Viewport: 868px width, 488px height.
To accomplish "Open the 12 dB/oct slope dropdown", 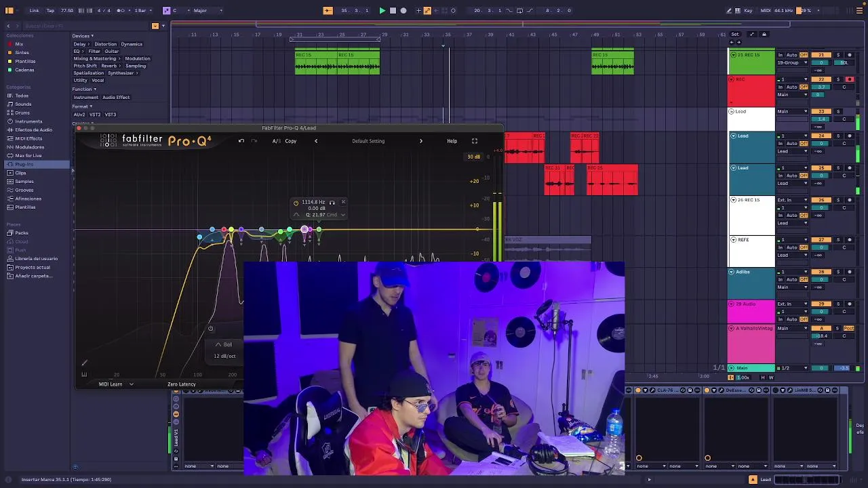I will click(224, 356).
